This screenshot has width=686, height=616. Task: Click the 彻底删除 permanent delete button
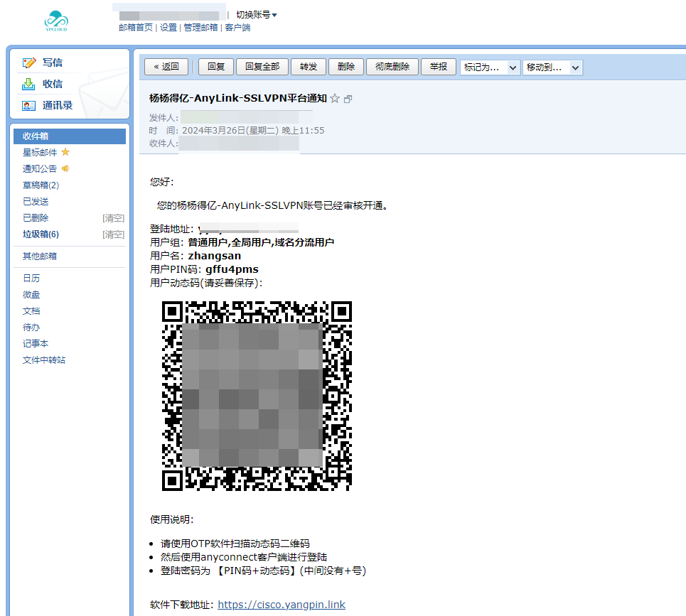pos(392,67)
